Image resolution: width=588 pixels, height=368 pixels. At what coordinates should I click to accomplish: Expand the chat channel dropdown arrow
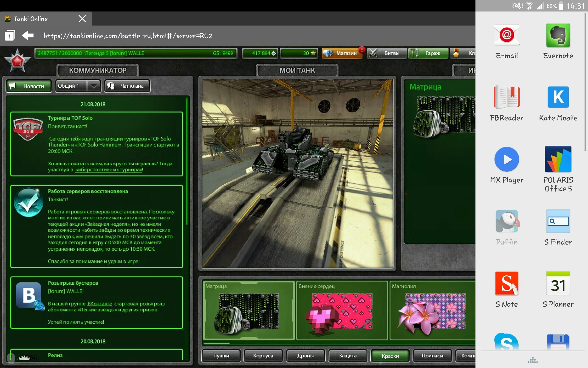(x=94, y=86)
